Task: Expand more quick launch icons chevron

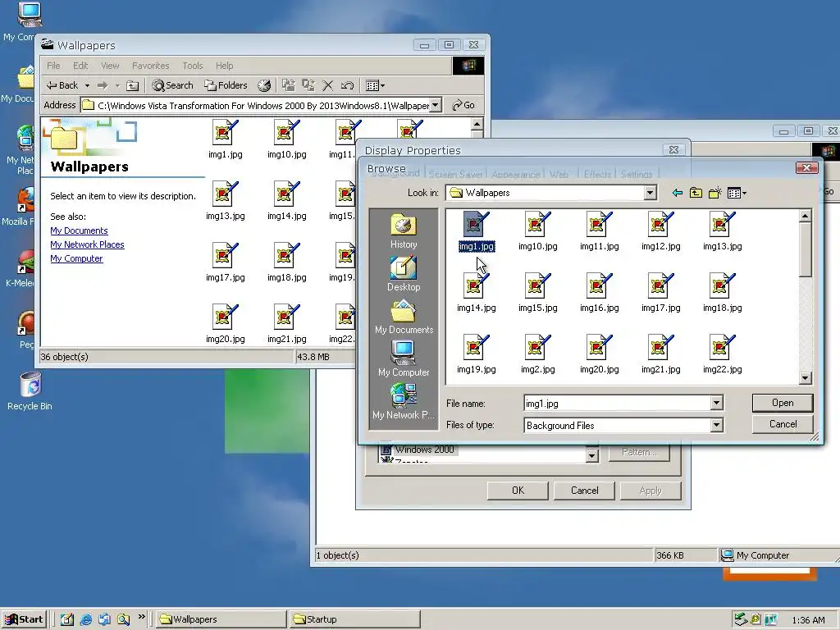Action: point(141,617)
